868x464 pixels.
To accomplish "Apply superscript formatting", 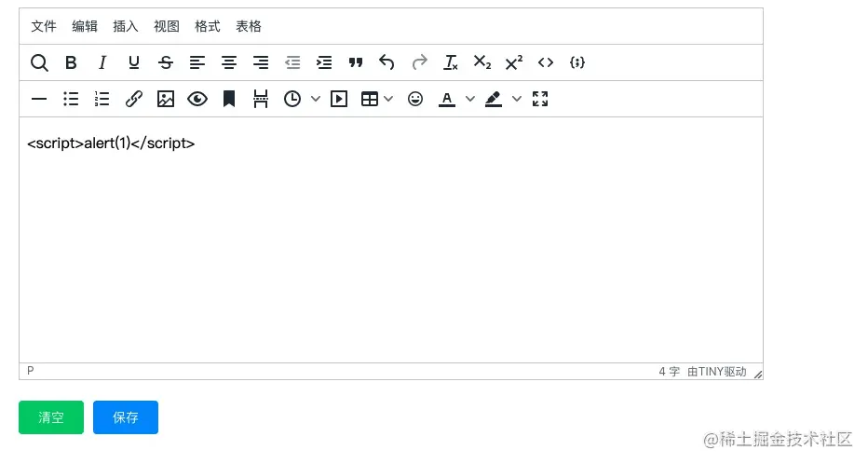I will tap(514, 62).
